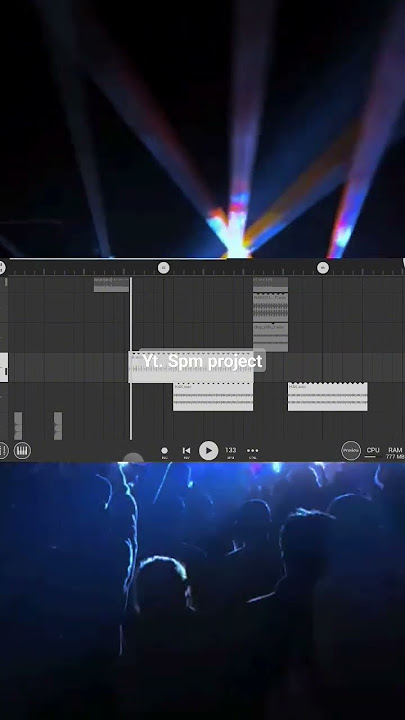Image resolution: width=405 pixels, height=720 pixels.
Task: Click the middle round timeline loop marker
Action: pos(163,268)
